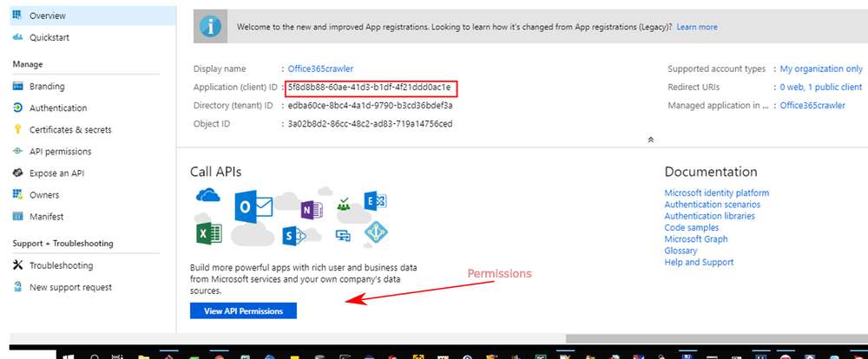Image resolution: width=868 pixels, height=359 pixels.
Task: Click the blue info icon in banner
Action: (210, 27)
